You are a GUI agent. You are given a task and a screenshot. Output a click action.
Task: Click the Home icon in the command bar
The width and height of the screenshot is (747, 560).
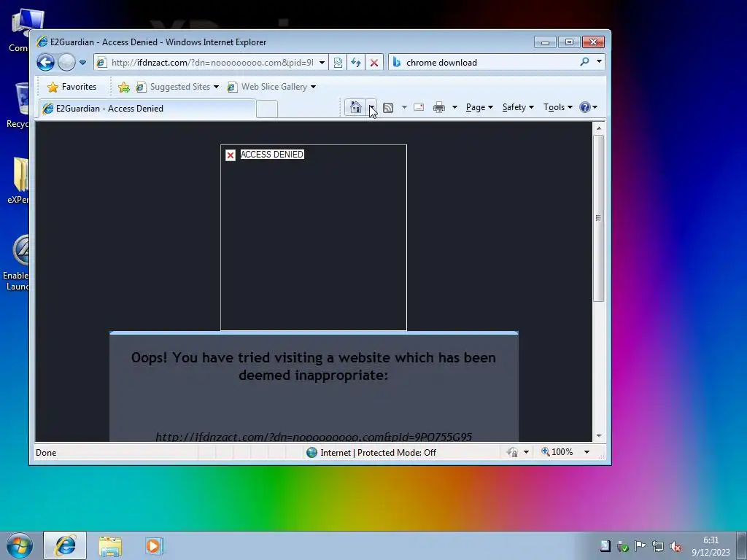355,107
